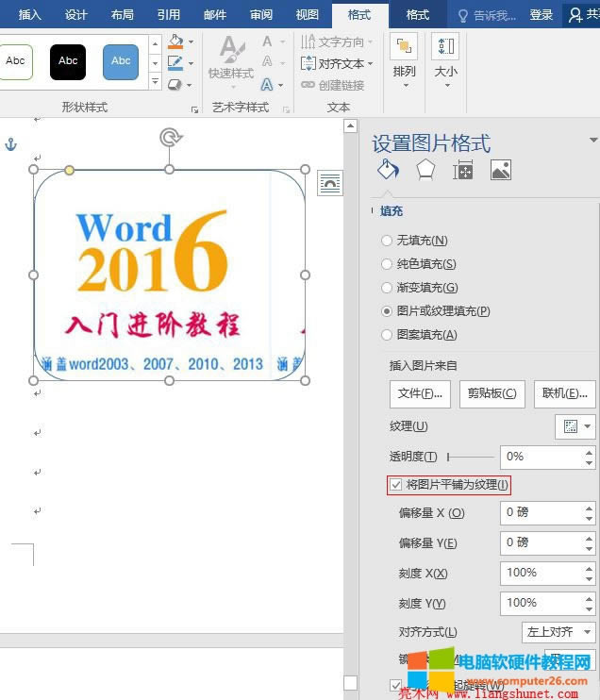
Task: Open the 纹理 texture dropdown
Action: [x=575, y=426]
